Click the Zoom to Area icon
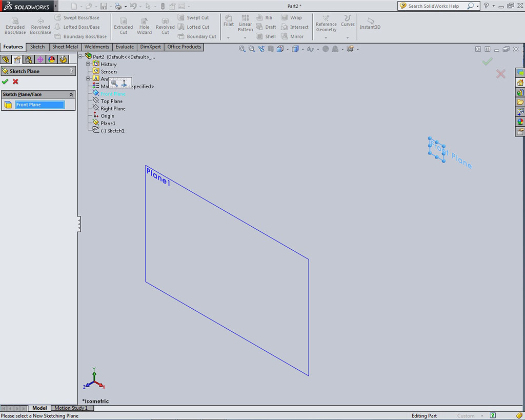The image size is (525, 420). click(252, 49)
